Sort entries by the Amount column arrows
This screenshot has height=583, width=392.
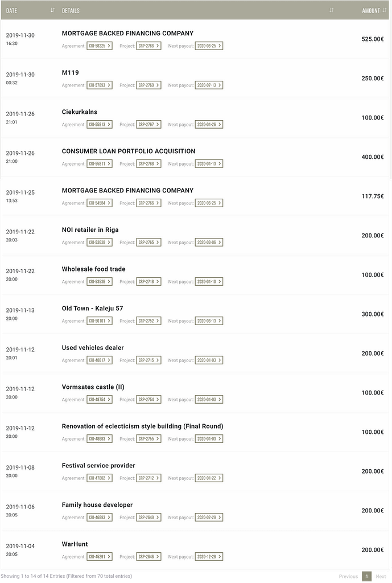click(384, 10)
